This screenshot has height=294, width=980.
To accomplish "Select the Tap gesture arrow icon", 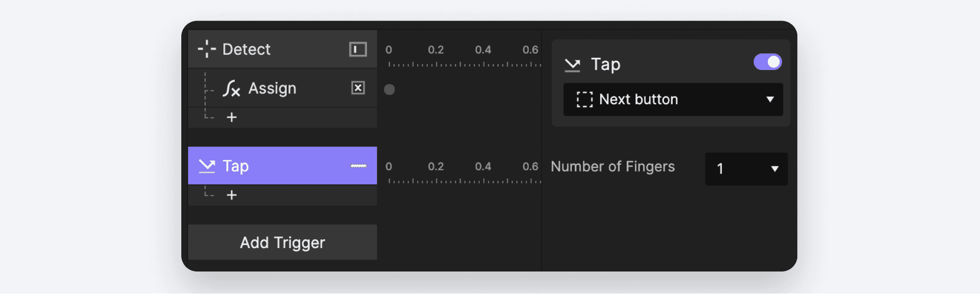I will pyautogui.click(x=208, y=165).
